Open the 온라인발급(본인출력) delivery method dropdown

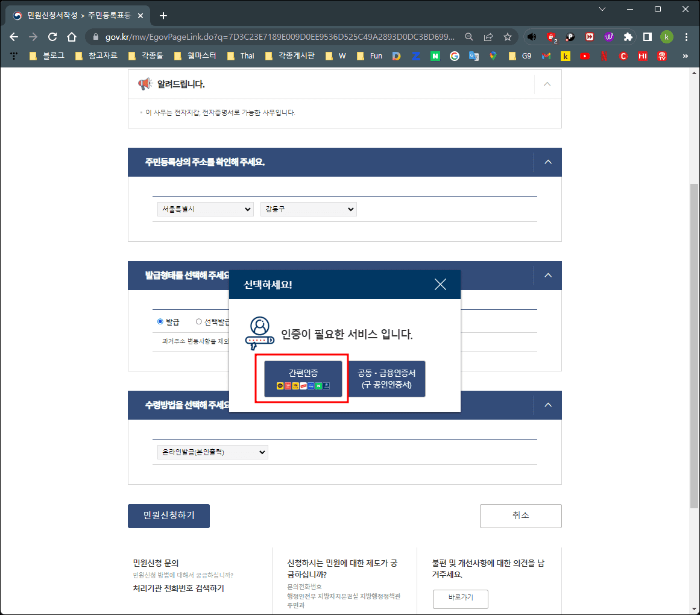tap(212, 452)
